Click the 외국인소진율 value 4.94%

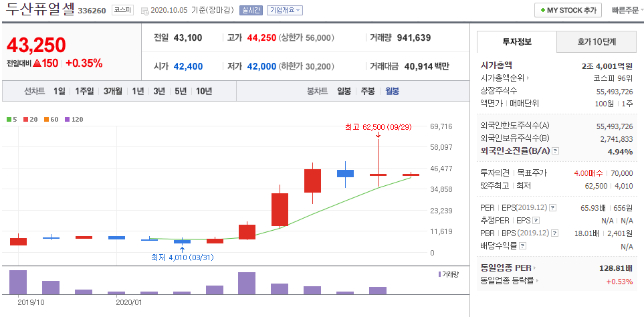(620, 152)
